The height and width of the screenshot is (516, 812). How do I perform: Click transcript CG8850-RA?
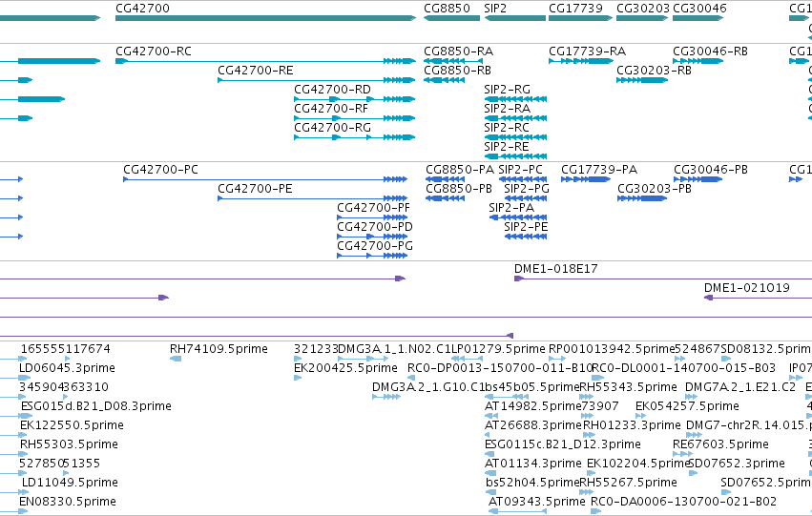click(x=453, y=61)
